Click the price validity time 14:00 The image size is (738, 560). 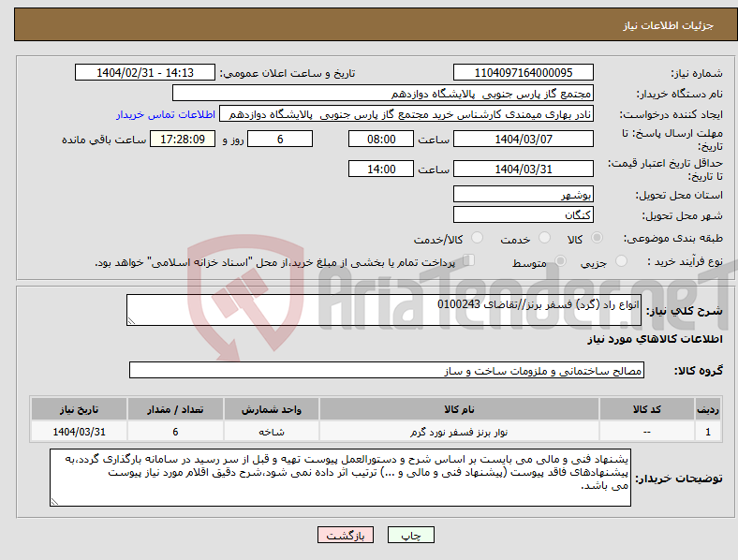pyautogui.click(x=381, y=169)
